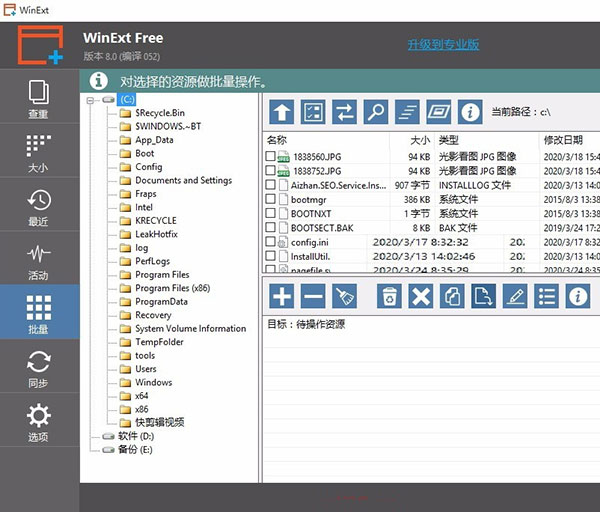Select the Recovery folder in tree
The height and width of the screenshot is (512, 600).
coord(153,315)
